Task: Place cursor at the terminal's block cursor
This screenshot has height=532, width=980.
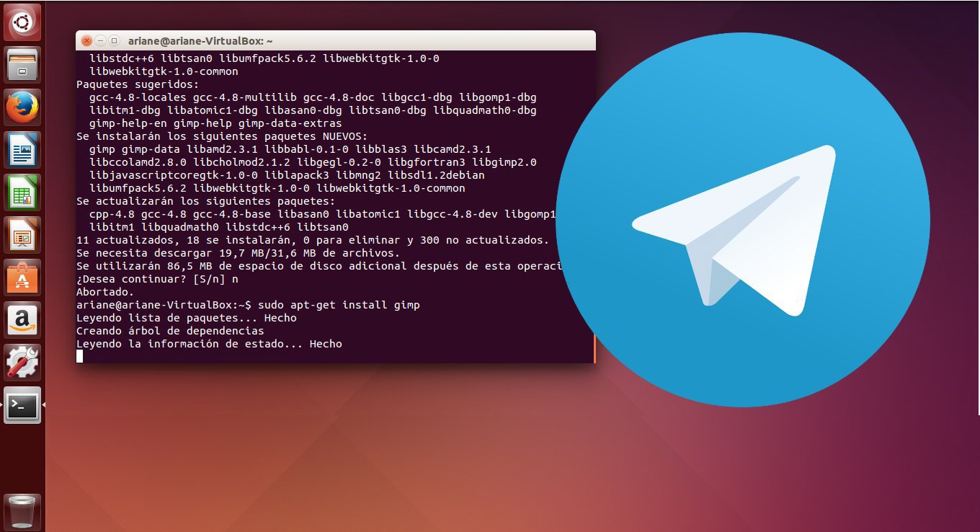Action: click(x=80, y=356)
